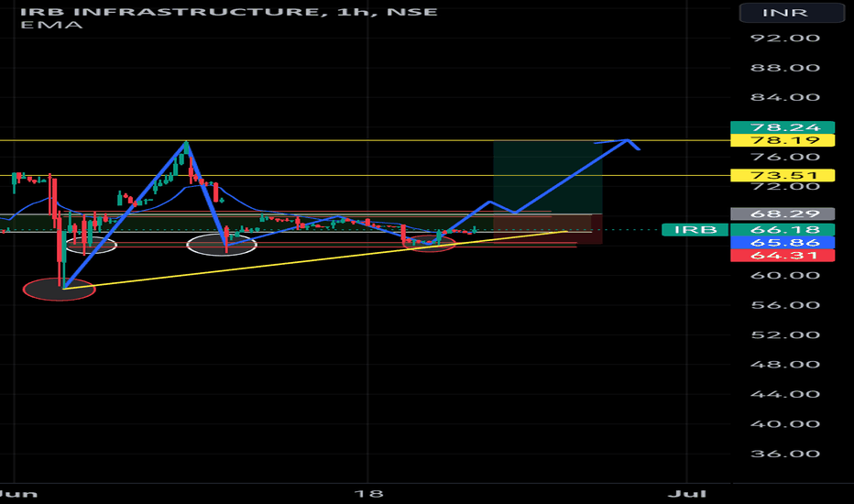
Task: Click the 60.00 price axis value
Action: 785,275
